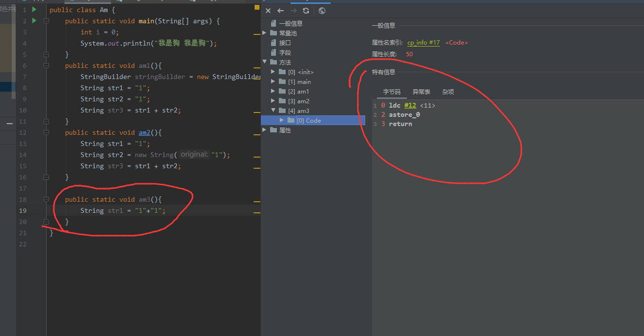Select the 方法 tree item
The width and height of the screenshot is (644, 336).
(285, 62)
